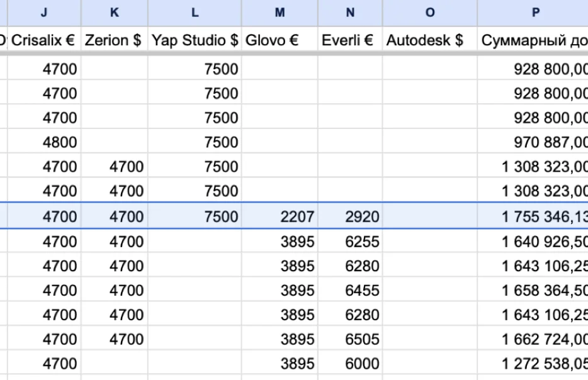The image size is (588, 380).
Task: Select Crisalix 4700 in the 6455 row
Action: point(44,290)
